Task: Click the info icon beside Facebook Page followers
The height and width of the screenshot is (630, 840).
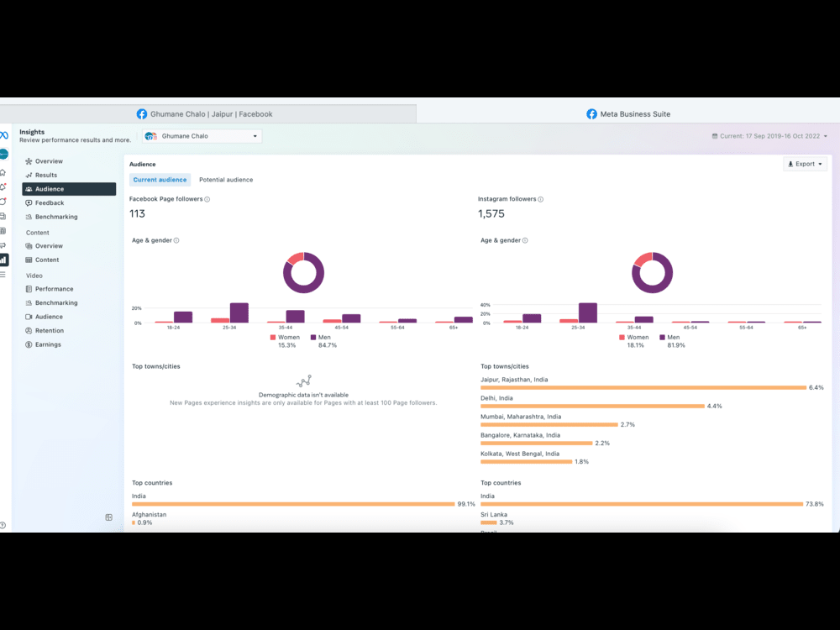Action: coord(207,199)
